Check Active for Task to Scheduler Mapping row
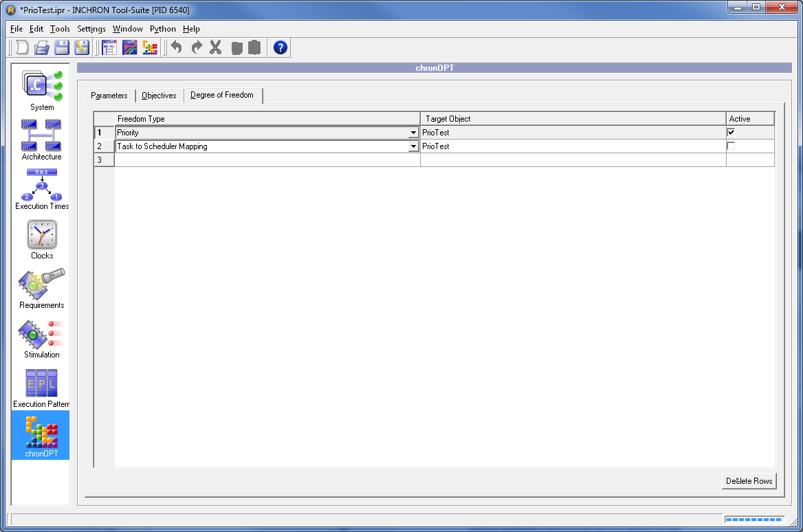803x532 pixels. click(x=731, y=146)
